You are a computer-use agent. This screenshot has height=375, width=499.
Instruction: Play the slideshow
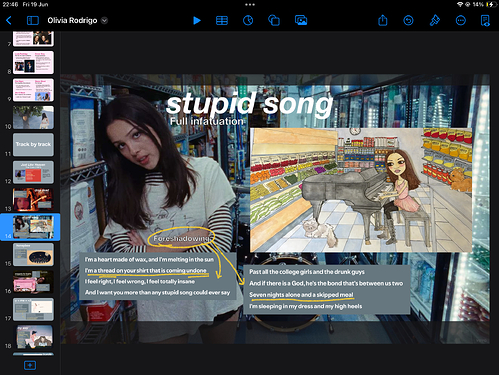(x=197, y=20)
